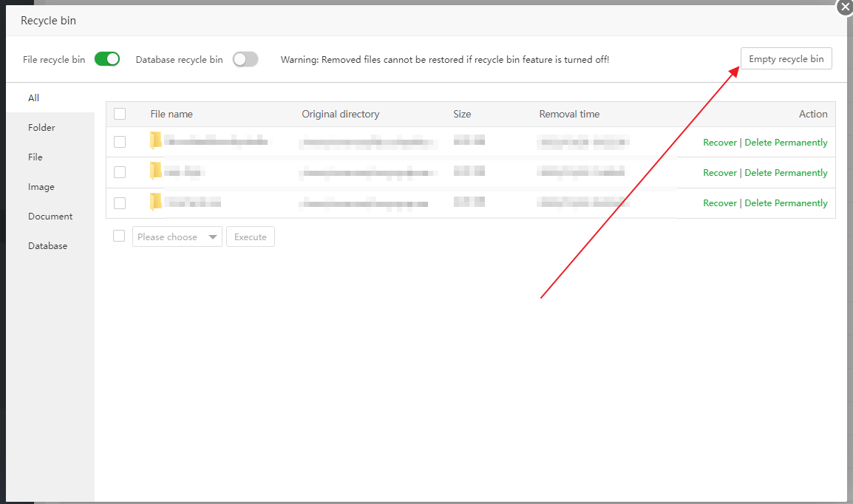The height and width of the screenshot is (504, 853).
Task: Switch to the Document category
Action: [x=50, y=217]
